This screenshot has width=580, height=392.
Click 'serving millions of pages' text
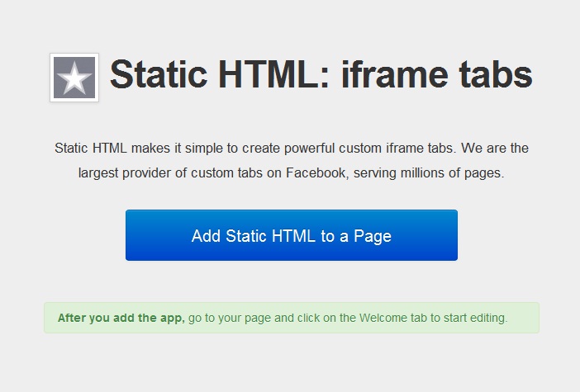pyautogui.click(x=428, y=173)
